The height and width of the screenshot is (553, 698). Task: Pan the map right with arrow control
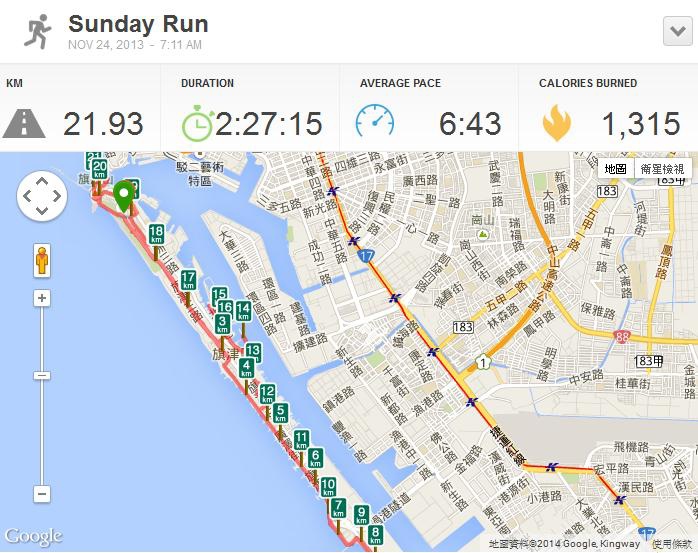[57, 196]
